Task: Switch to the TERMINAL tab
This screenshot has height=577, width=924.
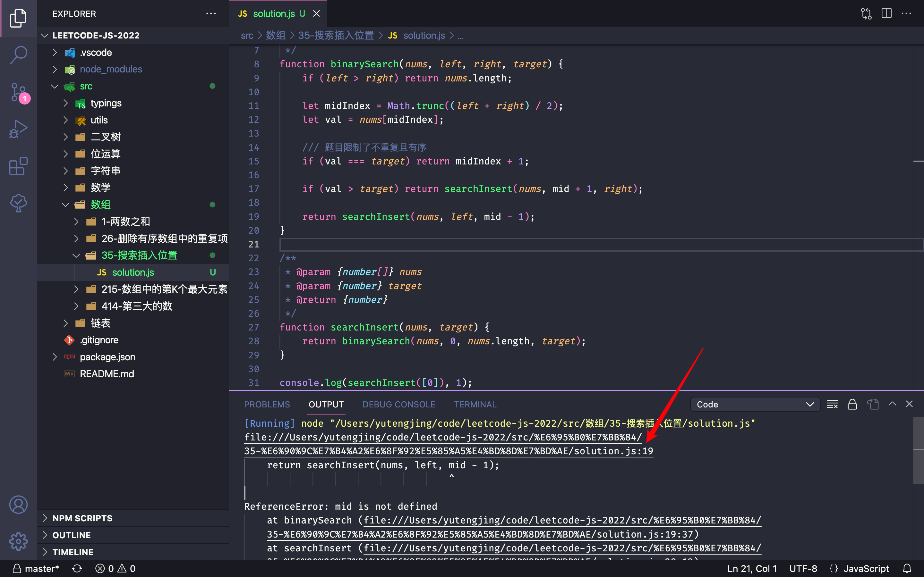Action: [x=475, y=405]
